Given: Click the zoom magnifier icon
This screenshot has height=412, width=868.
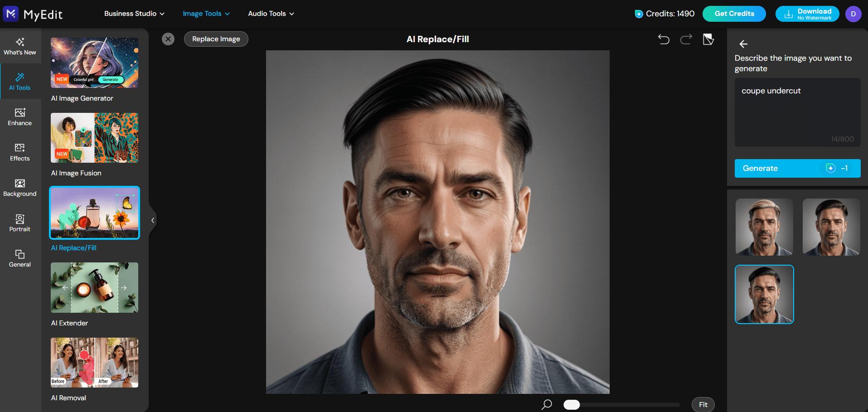Looking at the screenshot, I should tap(547, 404).
